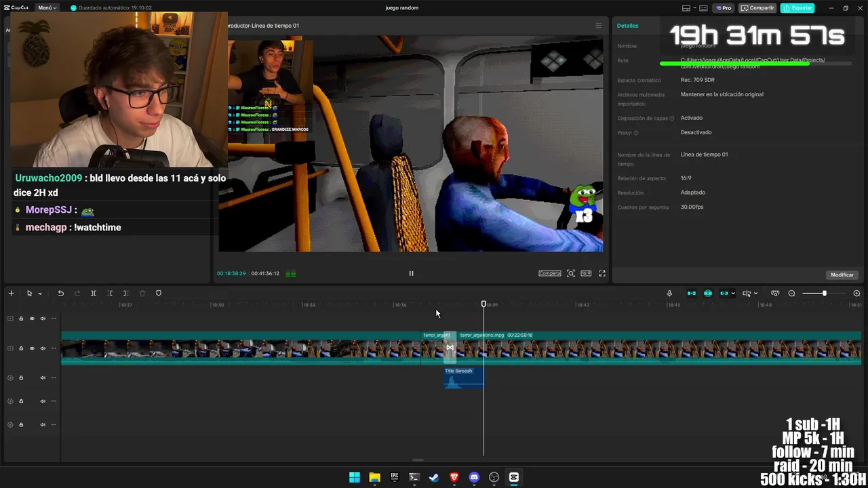The width and height of the screenshot is (868, 488).
Task: Open the Windows Start menu
Action: (354, 477)
